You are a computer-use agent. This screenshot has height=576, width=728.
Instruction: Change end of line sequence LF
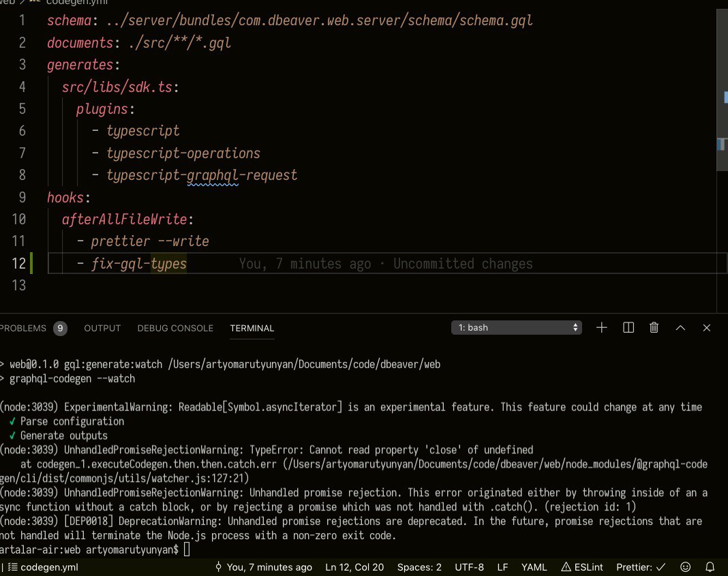click(502, 566)
